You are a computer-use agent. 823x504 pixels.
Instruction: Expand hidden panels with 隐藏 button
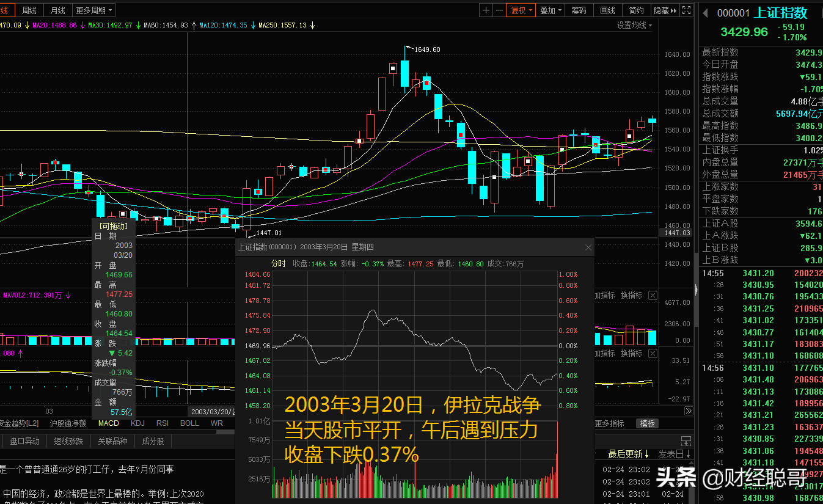click(x=665, y=10)
